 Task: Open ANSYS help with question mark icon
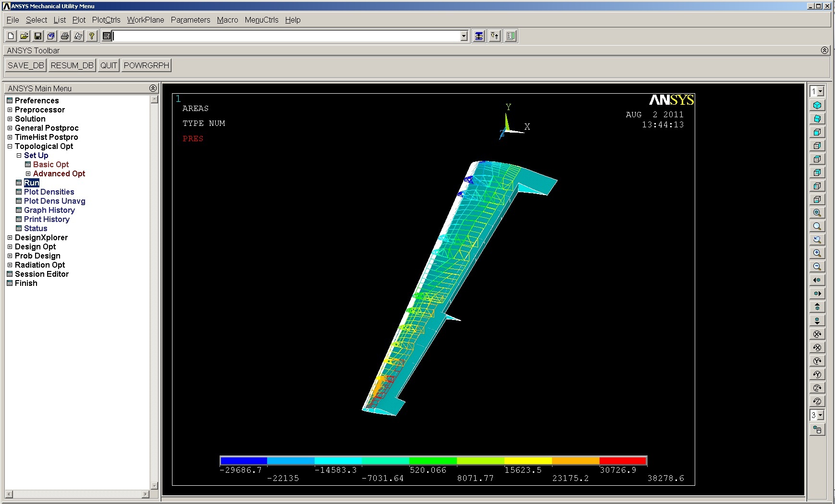[92, 36]
